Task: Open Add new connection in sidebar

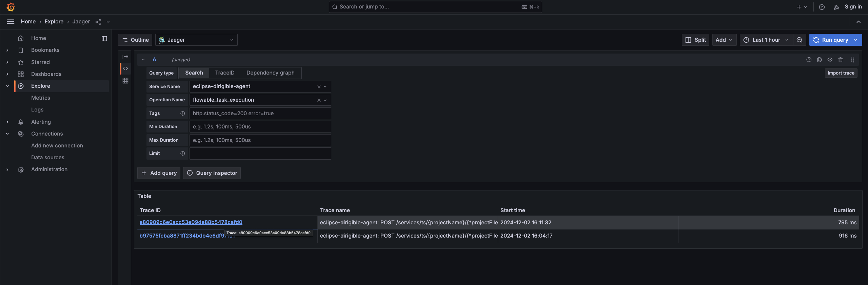Action: pos(57,146)
